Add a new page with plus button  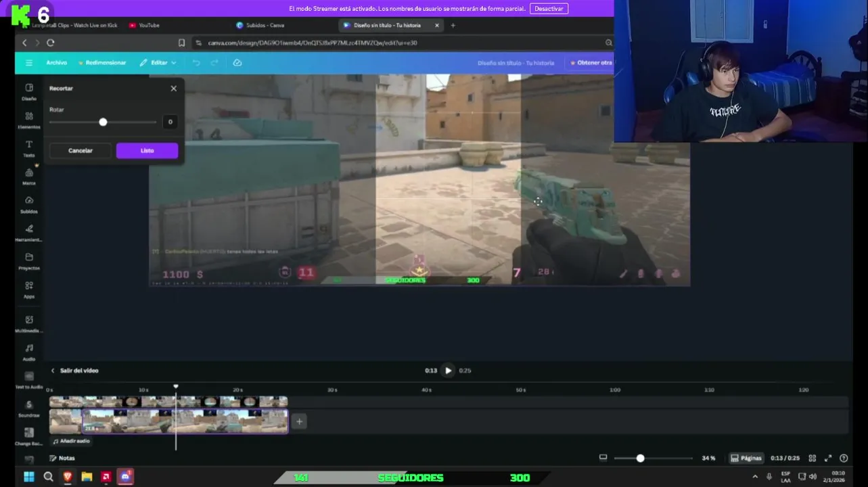tap(299, 421)
